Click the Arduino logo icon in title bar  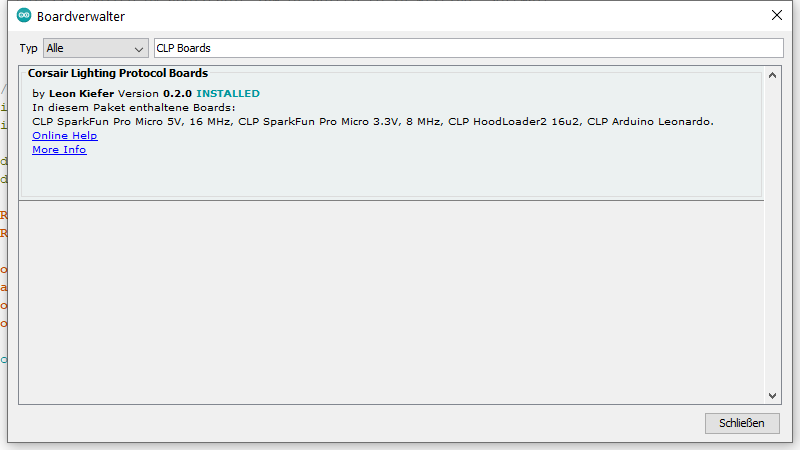pos(24,16)
